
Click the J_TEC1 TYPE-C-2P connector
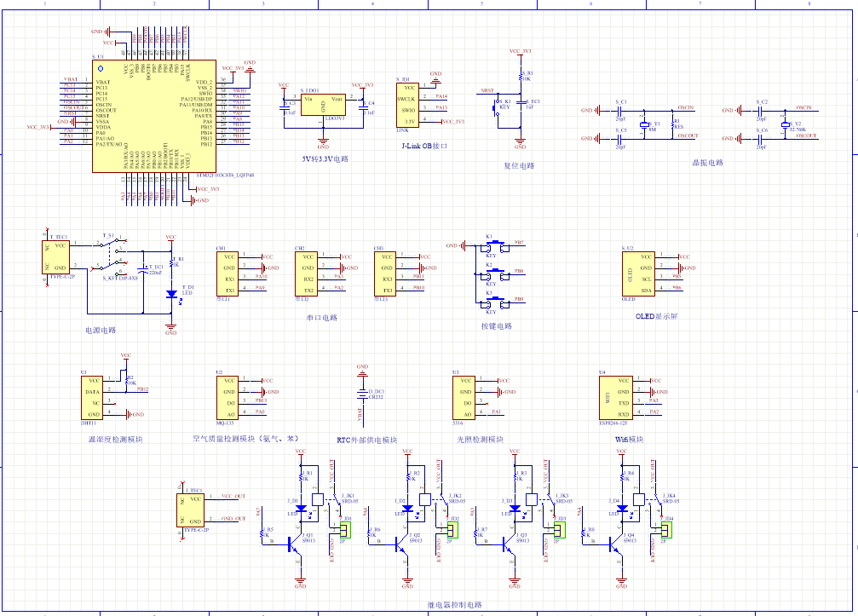pos(194,509)
